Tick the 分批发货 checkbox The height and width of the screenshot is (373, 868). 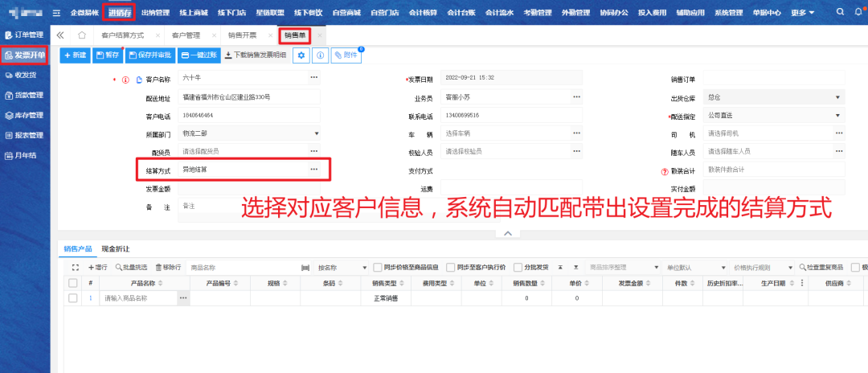click(518, 268)
